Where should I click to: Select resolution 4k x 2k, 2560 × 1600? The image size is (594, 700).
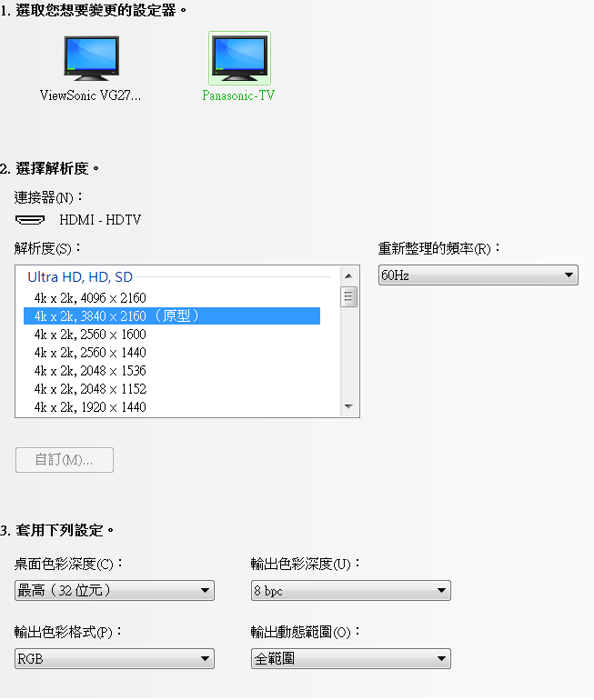pos(172,335)
